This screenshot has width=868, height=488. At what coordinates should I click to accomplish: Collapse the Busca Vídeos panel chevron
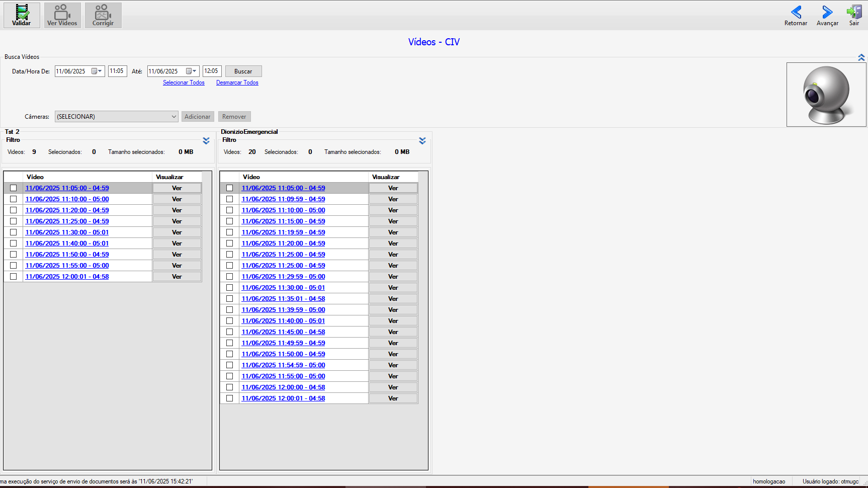[x=861, y=57]
